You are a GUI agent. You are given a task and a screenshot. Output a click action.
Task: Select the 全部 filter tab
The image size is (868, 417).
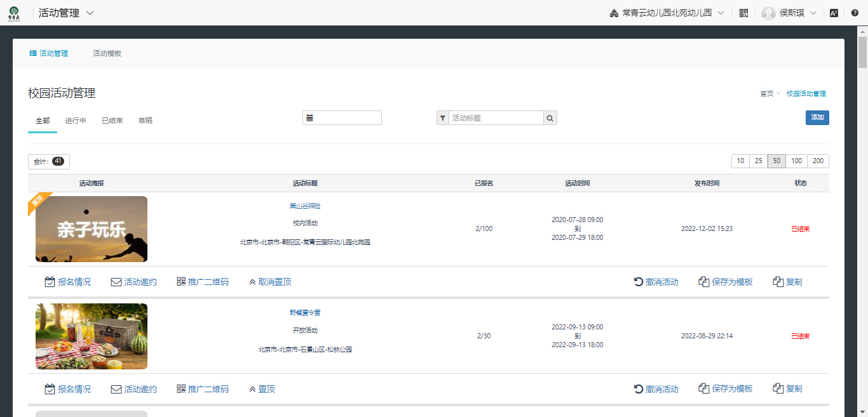43,121
